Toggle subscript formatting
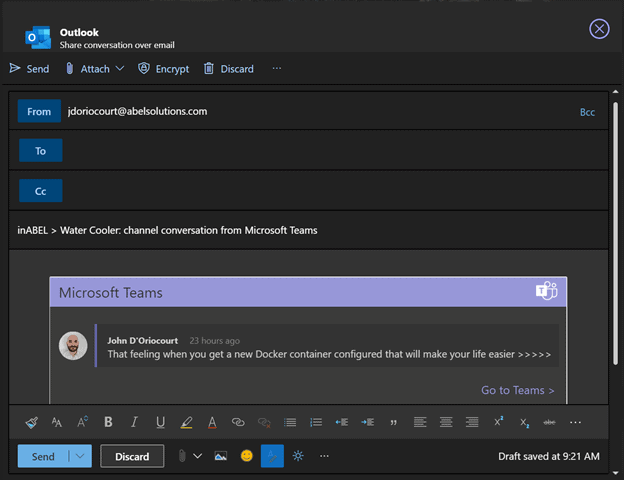Screen dimensions: 624x480 525,423
